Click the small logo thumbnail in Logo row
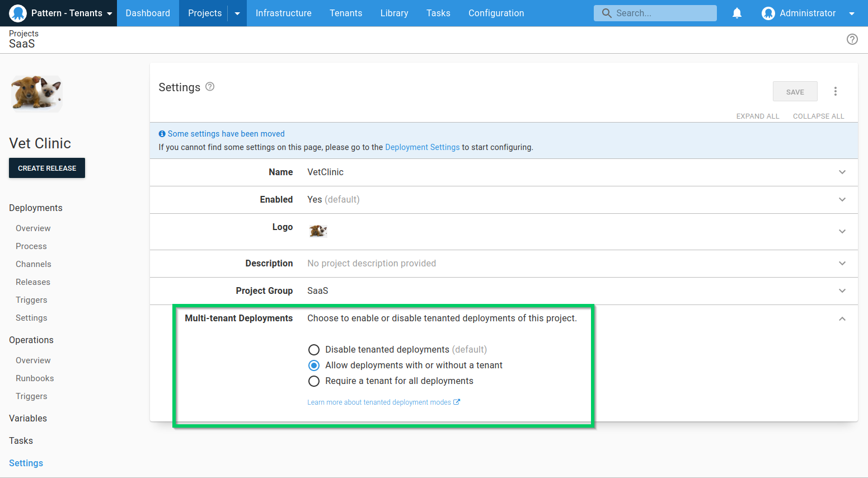Image resolution: width=868 pixels, height=478 pixels. [318, 231]
